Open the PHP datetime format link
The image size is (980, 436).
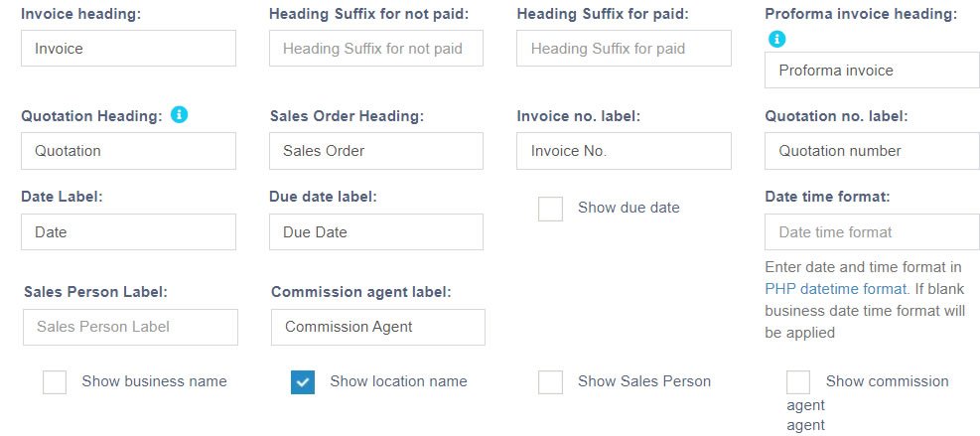click(836, 289)
